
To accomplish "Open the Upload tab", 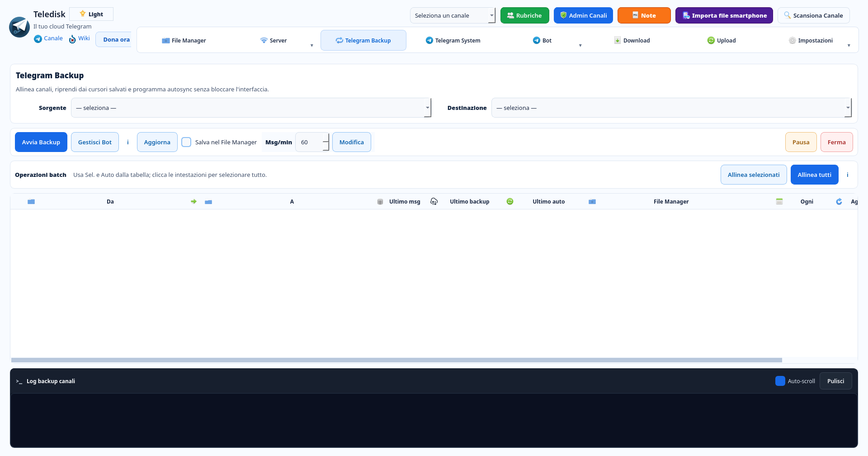I will coord(722,40).
